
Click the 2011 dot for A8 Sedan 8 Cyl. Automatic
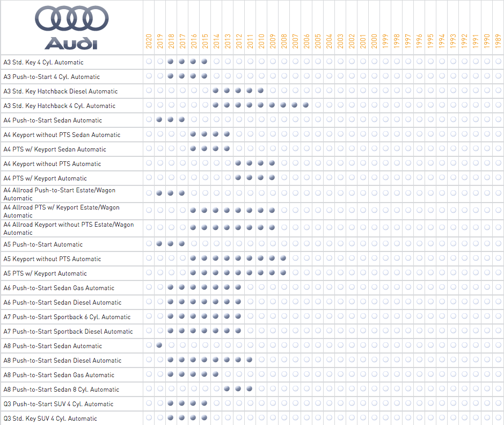click(x=250, y=389)
